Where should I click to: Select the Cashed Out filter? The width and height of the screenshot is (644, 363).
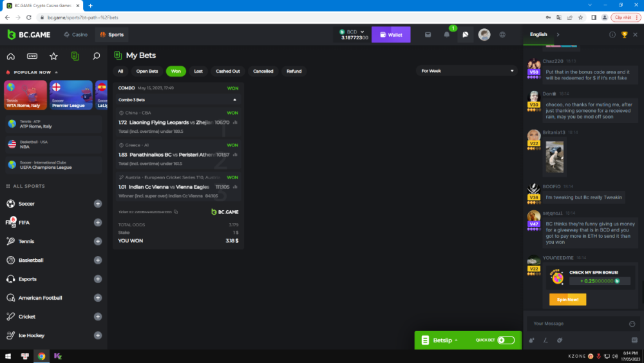coord(228,72)
